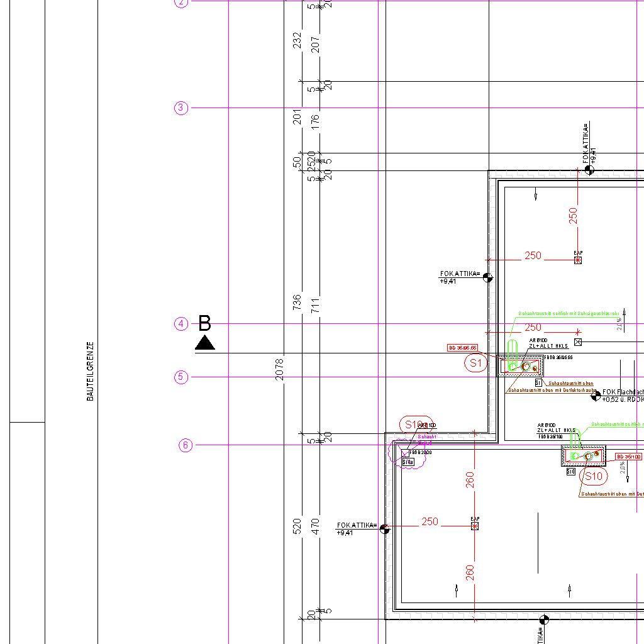
Task: Select grid axis bubble 4
Action: point(181,324)
